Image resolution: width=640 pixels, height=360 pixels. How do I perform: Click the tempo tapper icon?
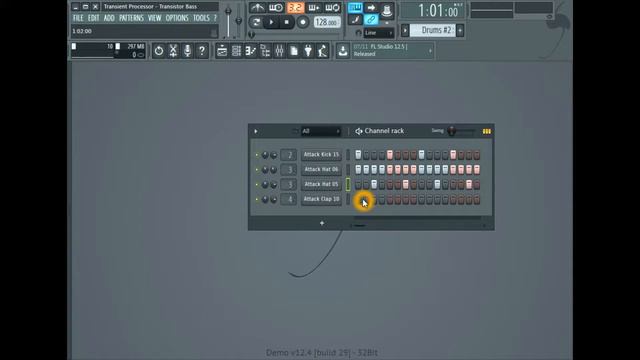323,51
